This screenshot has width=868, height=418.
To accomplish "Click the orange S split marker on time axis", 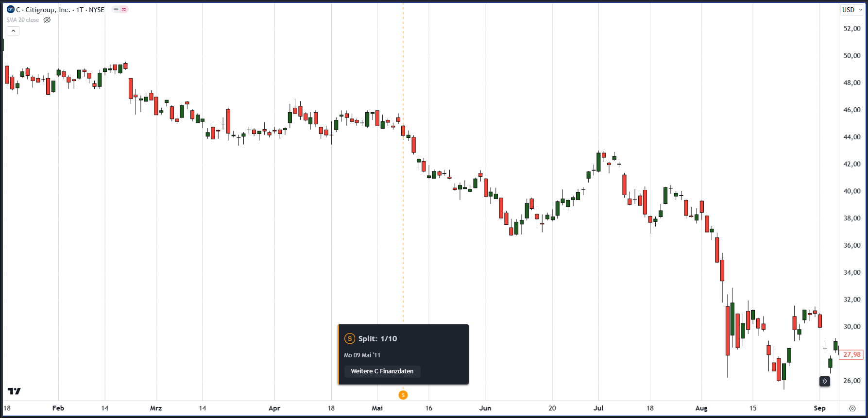I will point(403,395).
